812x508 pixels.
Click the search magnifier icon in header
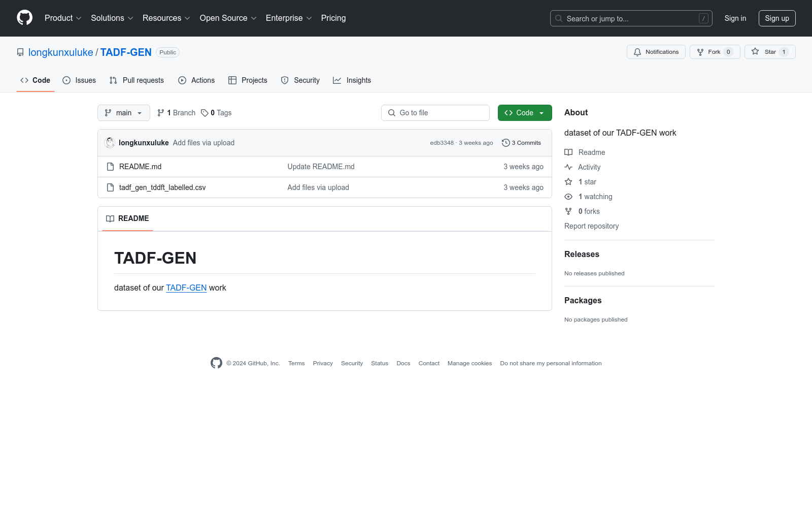559,18
